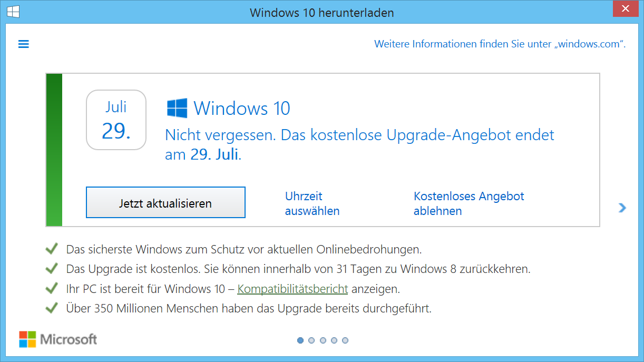Jump to the fourth page dot

334,340
